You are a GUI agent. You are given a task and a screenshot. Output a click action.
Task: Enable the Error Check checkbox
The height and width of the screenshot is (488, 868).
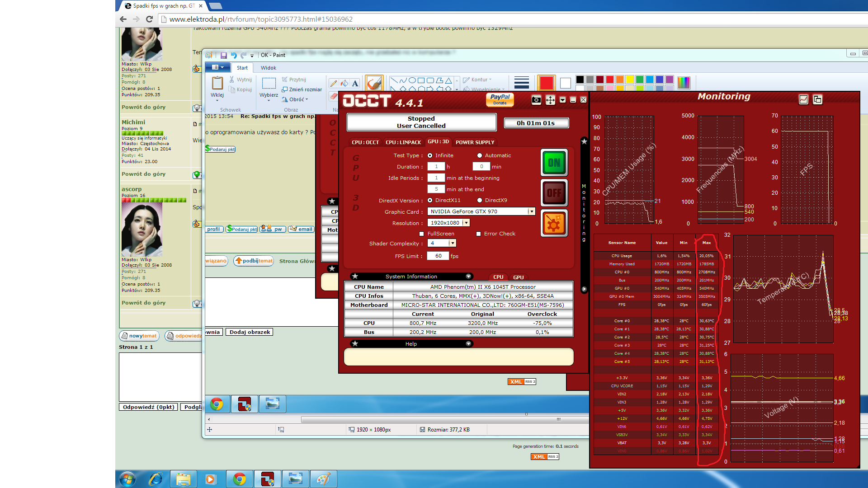(478, 234)
